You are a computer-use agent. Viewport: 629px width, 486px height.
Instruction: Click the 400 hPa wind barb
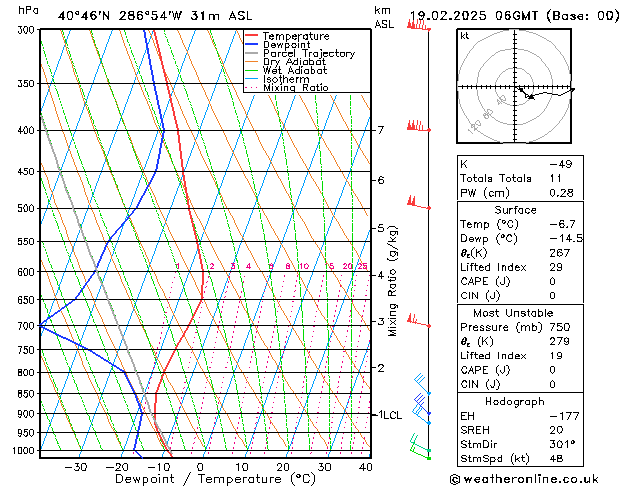pos(419,126)
